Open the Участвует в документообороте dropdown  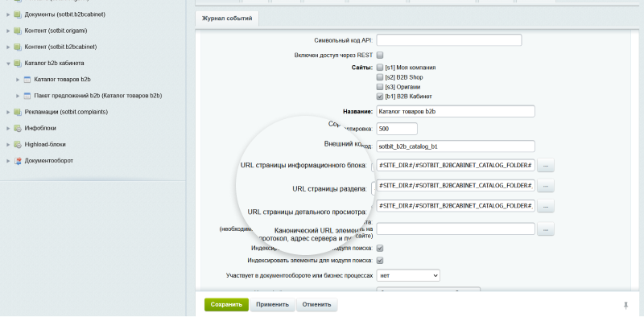[408, 275]
